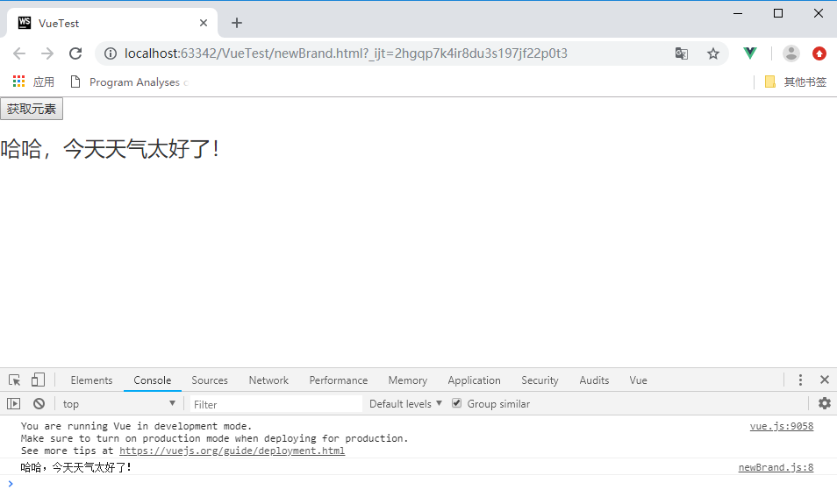Open console settings gear
The height and width of the screenshot is (504, 837).
(x=825, y=403)
